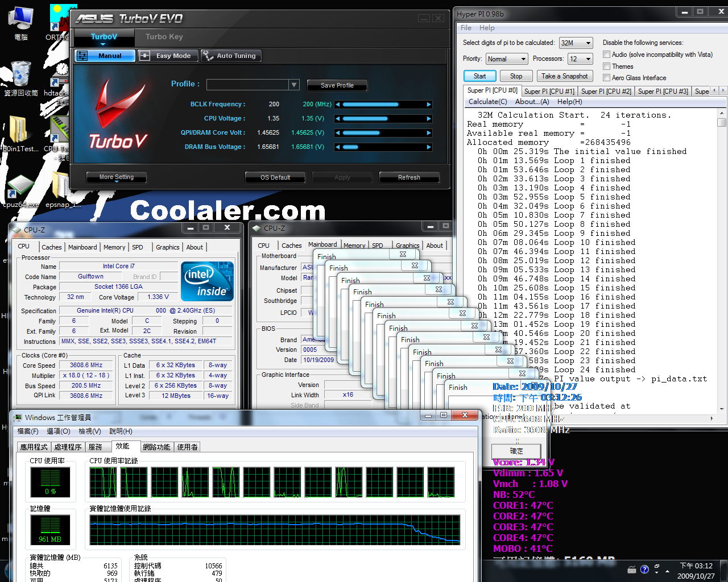Open About...(A) menu in Super PI
Viewport: 728px width, 582px height.
point(532,102)
